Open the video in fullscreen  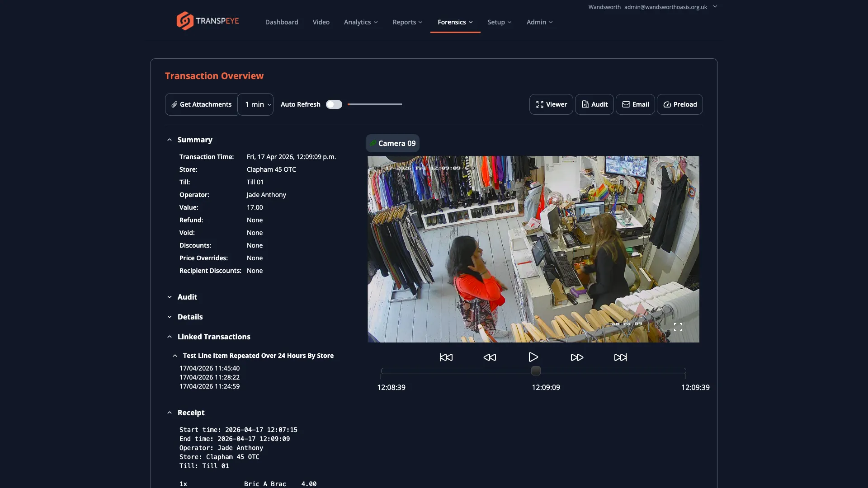[679, 326]
